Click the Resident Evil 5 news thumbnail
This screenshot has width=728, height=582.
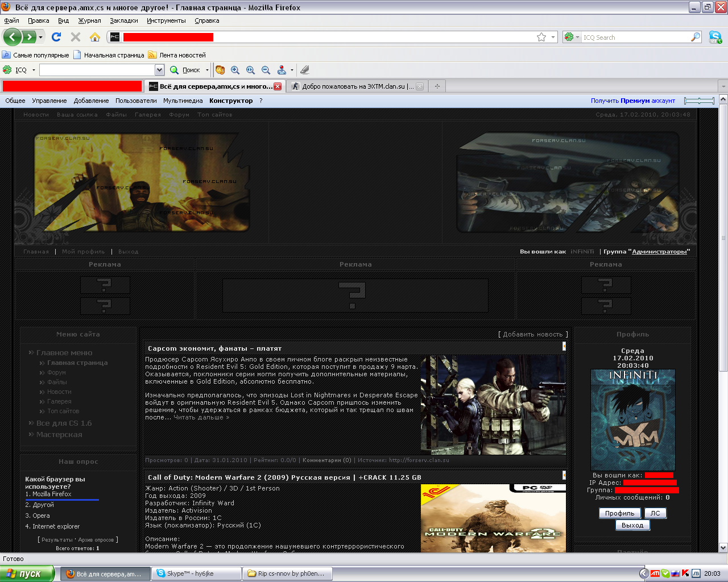point(493,405)
